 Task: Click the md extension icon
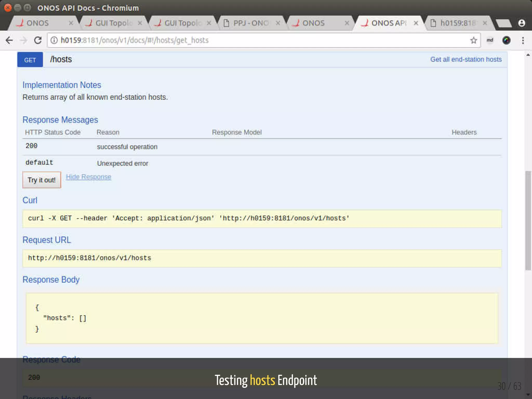pyautogui.click(x=490, y=40)
